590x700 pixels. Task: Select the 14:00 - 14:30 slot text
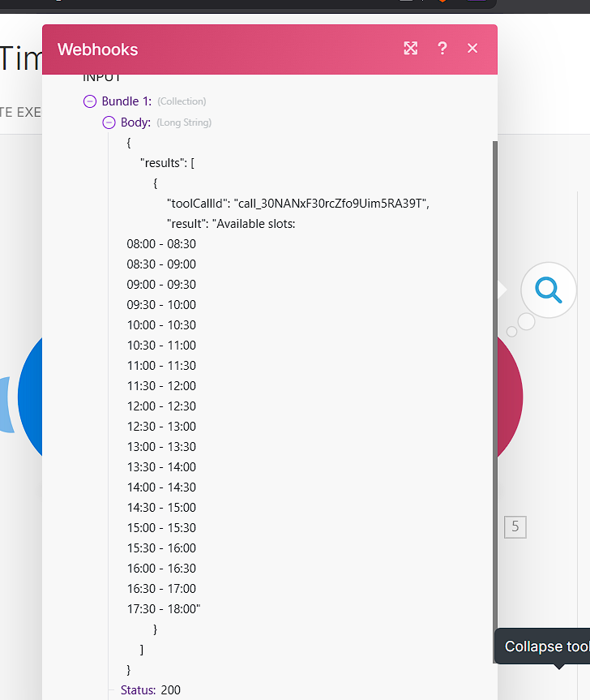pyautogui.click(x=161, y=487)
